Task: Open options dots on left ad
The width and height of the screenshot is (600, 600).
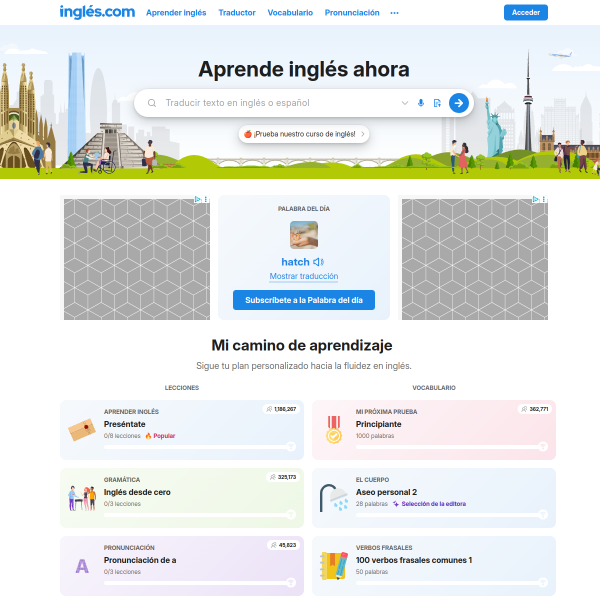Action: pyautogui.click(x=206, y=199)
